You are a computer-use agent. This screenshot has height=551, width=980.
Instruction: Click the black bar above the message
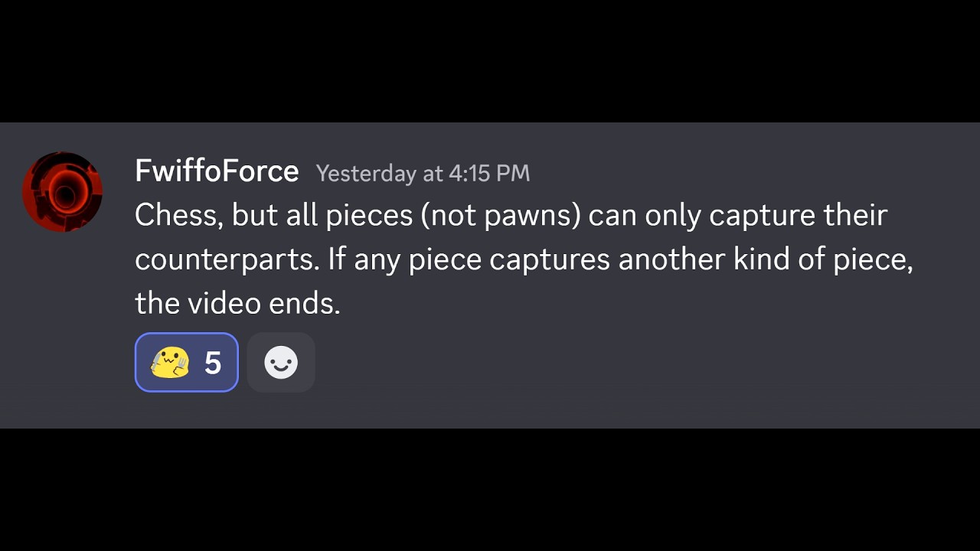[x=490, y=61]
